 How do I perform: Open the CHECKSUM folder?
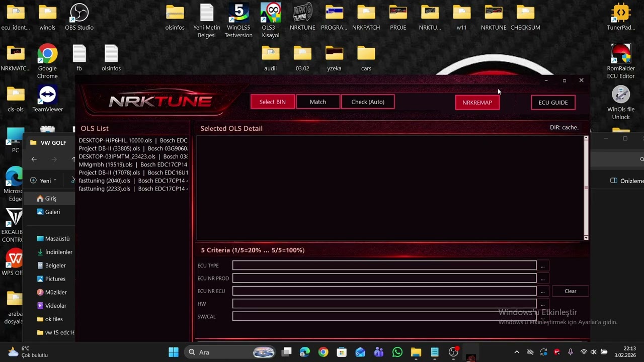(x=525, y=17)
